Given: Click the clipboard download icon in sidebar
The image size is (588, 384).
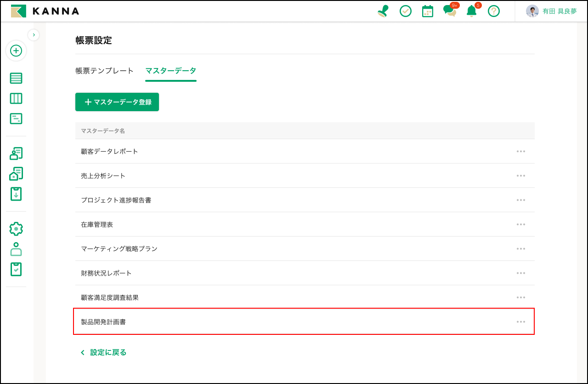Looking at the screenshot, I should 16,194.
